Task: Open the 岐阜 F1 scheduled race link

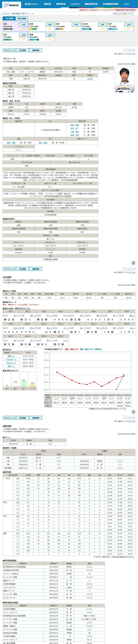Action: click(11, 366)
